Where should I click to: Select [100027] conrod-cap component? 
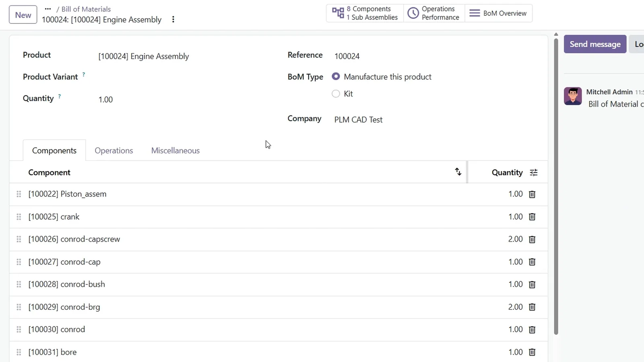[64, 262]
